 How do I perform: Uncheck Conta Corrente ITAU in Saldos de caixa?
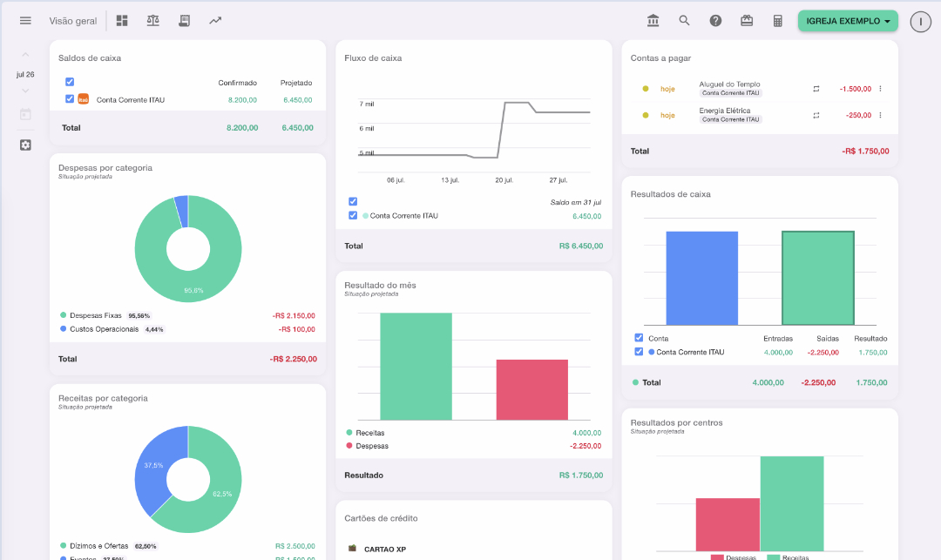click(70, 99)
